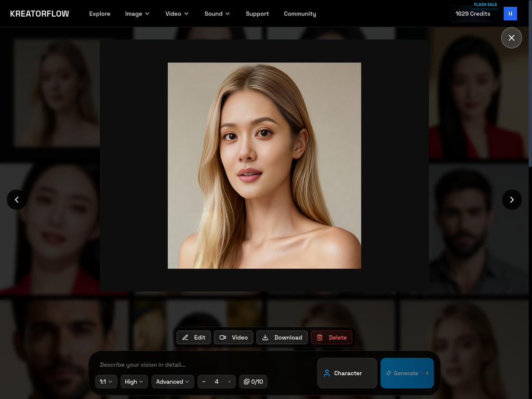Click the Generate button
This screenshot has height=399, width=532.
click(407, 373)
